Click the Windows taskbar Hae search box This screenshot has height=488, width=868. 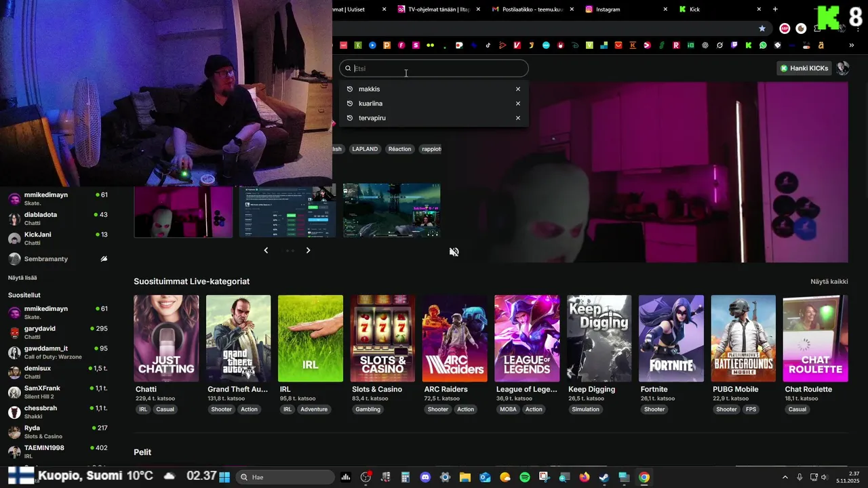click(285, 477)
